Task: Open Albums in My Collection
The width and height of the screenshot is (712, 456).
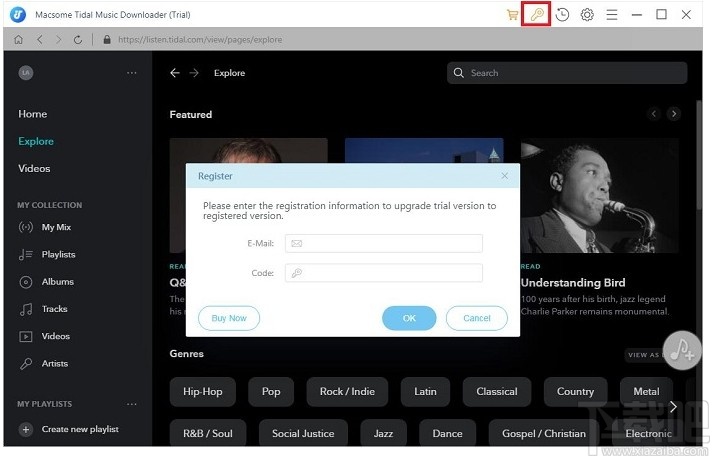Action: pyautogui.click(x=58, y=282)
